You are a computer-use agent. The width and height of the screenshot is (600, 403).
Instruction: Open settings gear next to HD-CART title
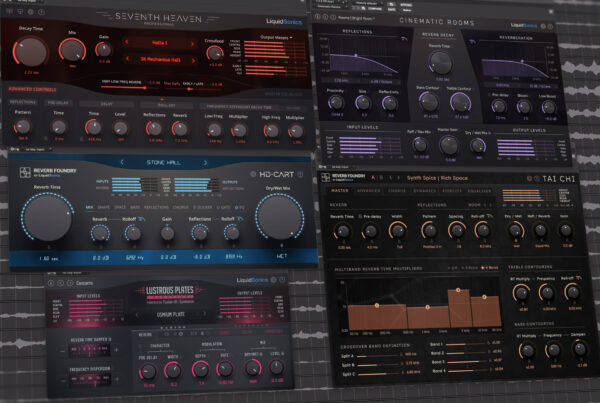(253, 174)
